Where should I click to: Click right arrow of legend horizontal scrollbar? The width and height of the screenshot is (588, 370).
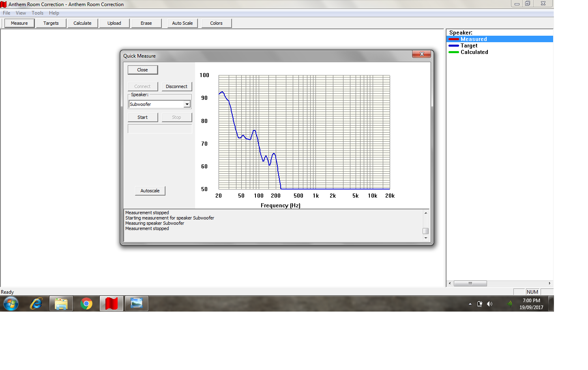549,283
